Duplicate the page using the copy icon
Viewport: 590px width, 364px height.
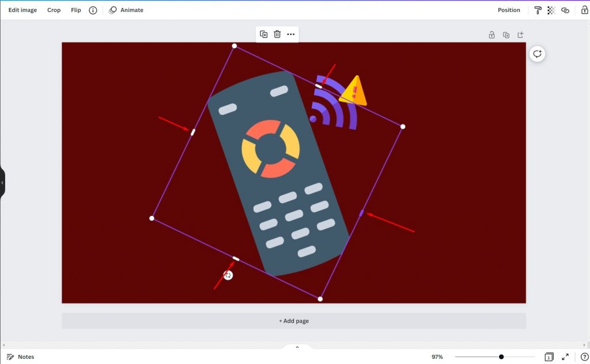506,35
